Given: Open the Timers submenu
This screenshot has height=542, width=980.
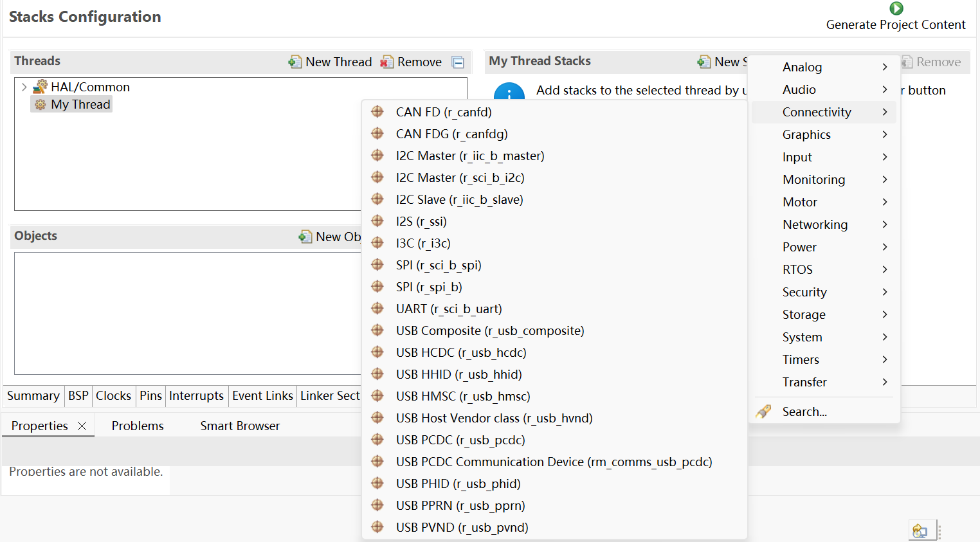Looking at the screenshot, I should click(824, 359).
